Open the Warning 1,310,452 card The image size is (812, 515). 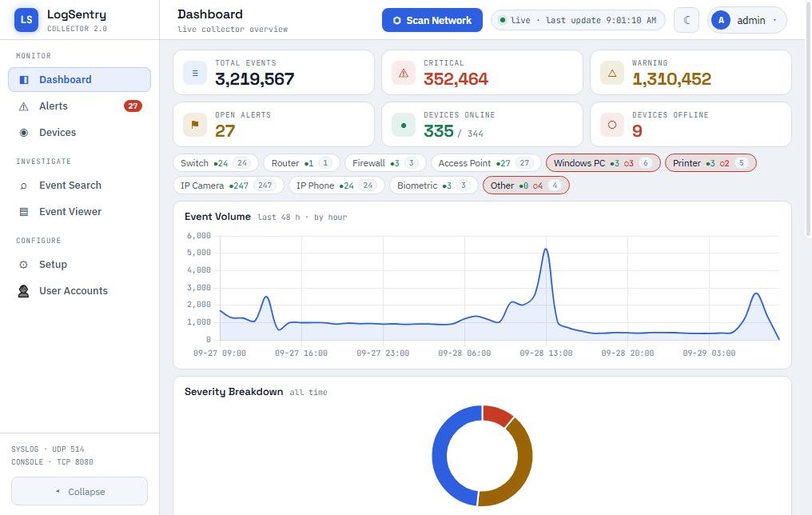(x=691, y=73)
